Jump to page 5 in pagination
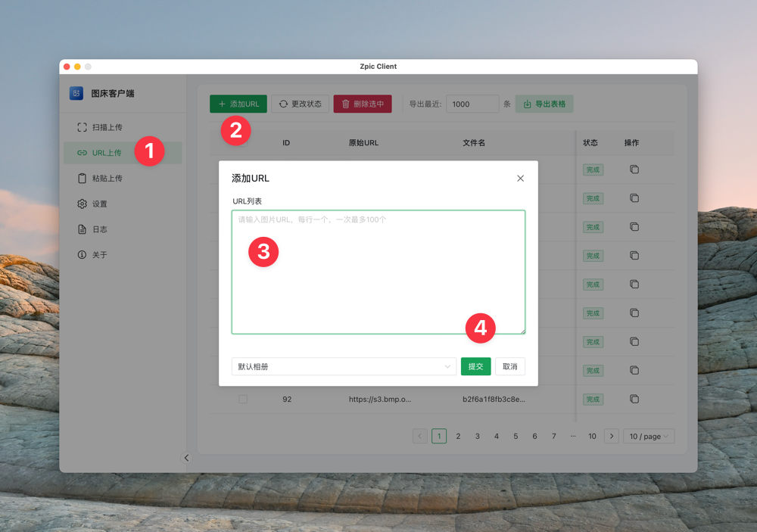The height and width of the screenshot is (532, 757). [x=516, y=437]
